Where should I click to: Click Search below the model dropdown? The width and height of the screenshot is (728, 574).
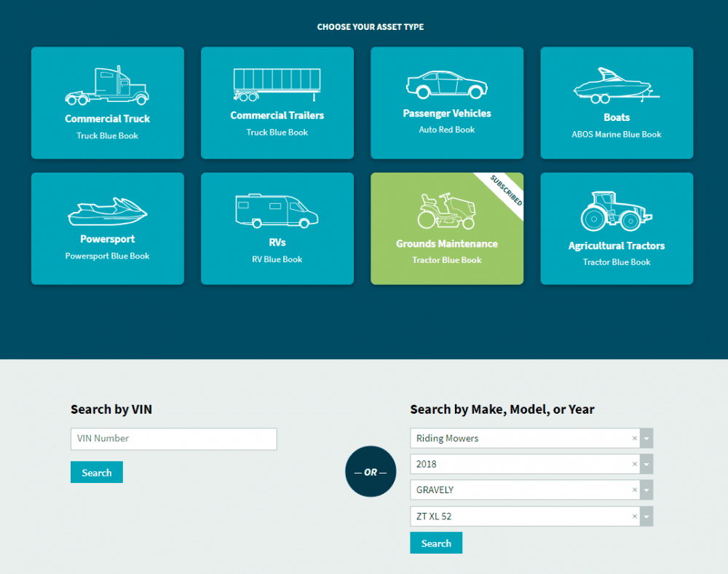tap(436, 543)
